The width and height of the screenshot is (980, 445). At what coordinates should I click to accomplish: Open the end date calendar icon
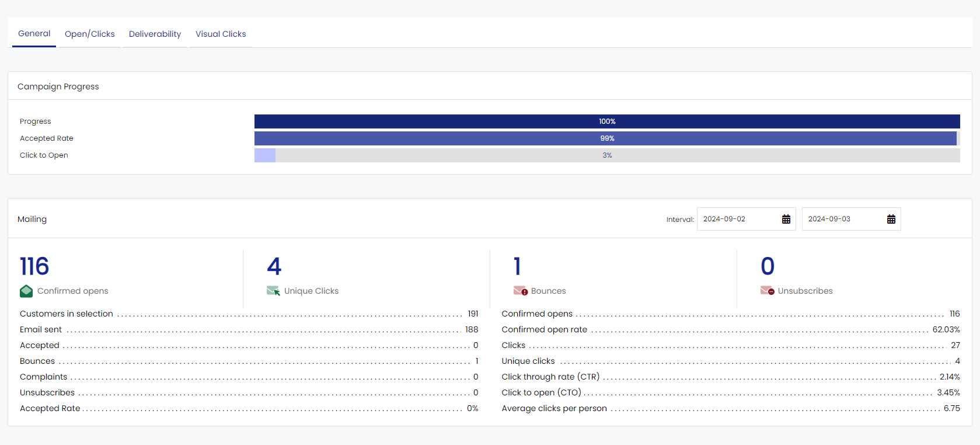click(x=891, y=220)
